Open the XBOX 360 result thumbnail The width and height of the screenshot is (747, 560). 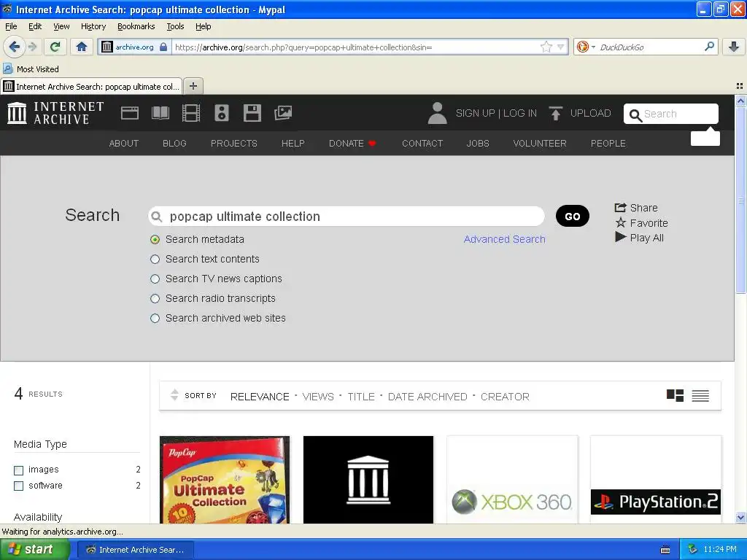512,480
